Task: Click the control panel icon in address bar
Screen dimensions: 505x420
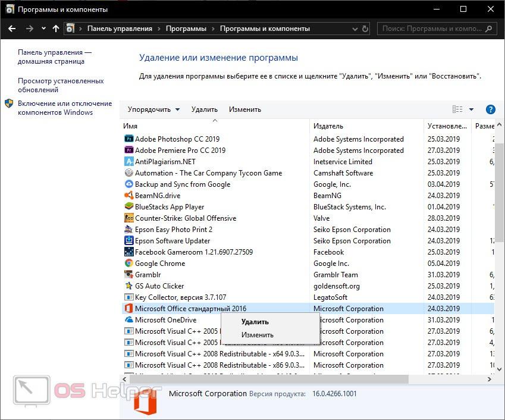Action: coord(71,29)
